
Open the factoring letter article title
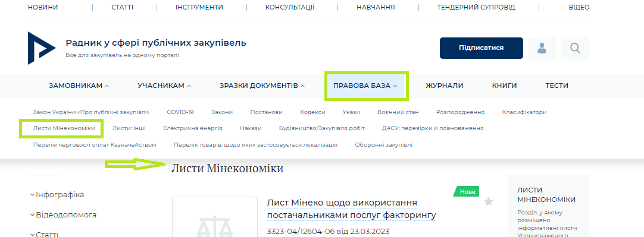tap(352, 208)
